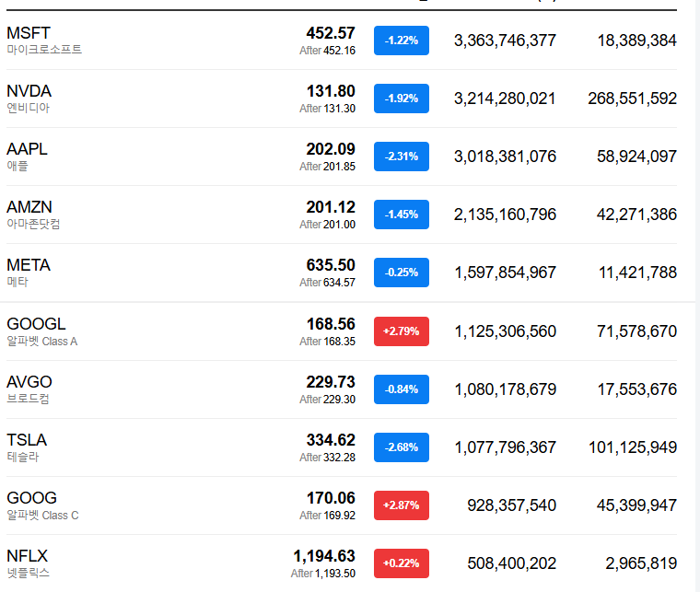Open the META stock ticker
Image resolution: width=700 pixels, height=592 pixels.
click(x=29, y=265)
